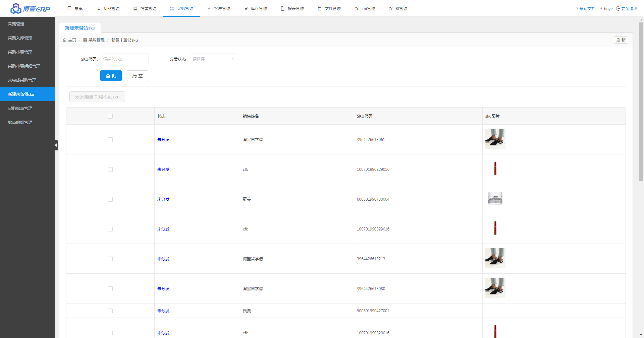Open shoe thumbnail for SKU 3964426613213
The image size is (644, 338).
[x=495, y=258]
